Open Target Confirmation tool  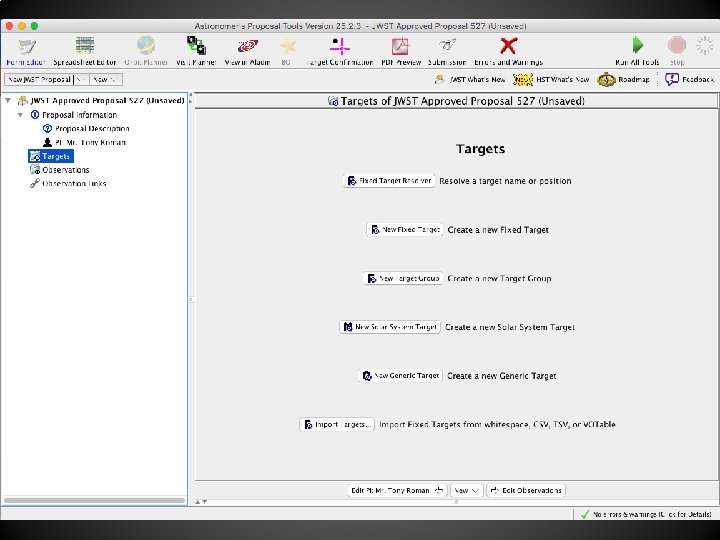click(339, 51)
